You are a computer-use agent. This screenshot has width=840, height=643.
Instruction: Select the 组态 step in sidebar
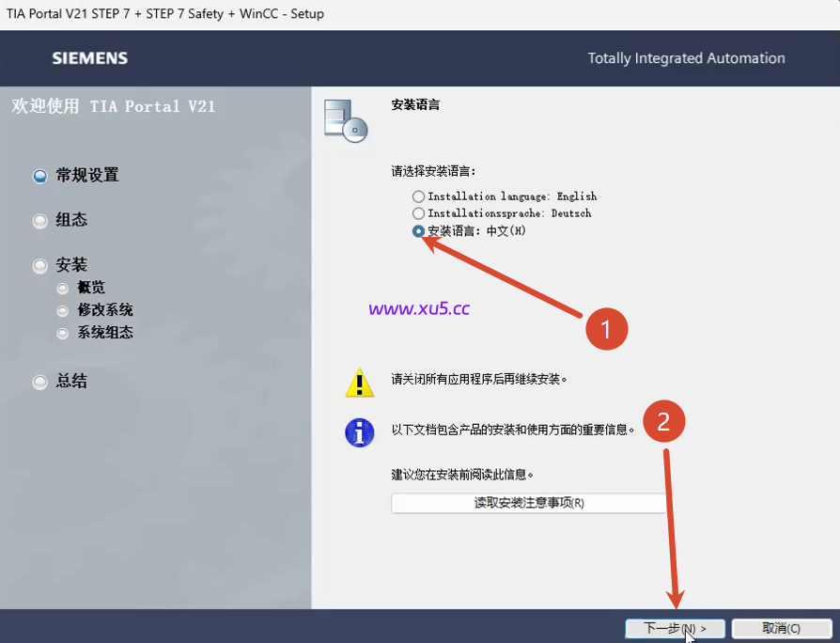[71, 220]
